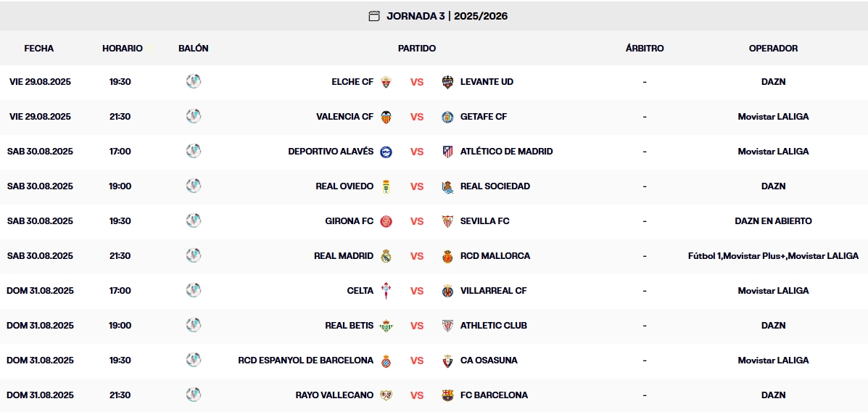
Task: Click the Sevilla FC club crest
Action: point(447,221)
